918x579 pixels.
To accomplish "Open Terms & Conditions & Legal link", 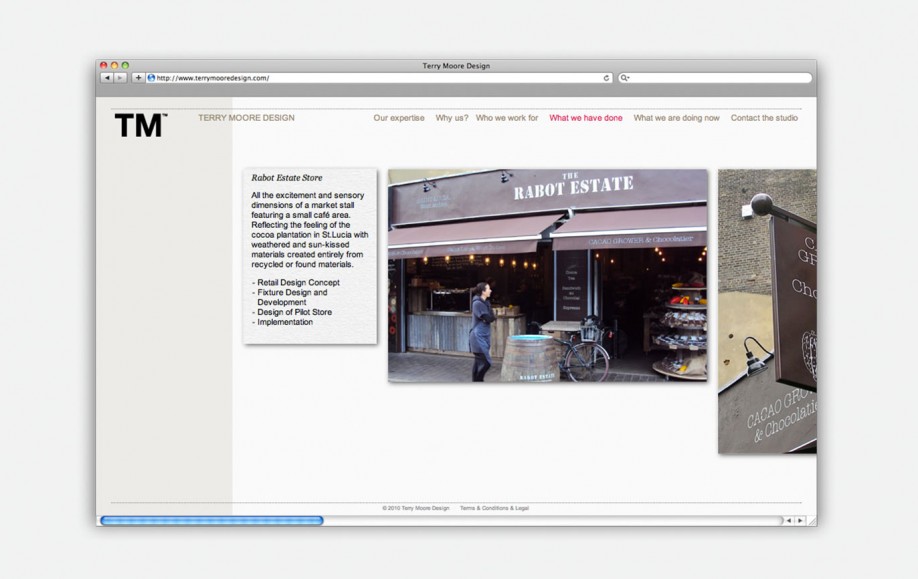I will [x=494, y=508].
